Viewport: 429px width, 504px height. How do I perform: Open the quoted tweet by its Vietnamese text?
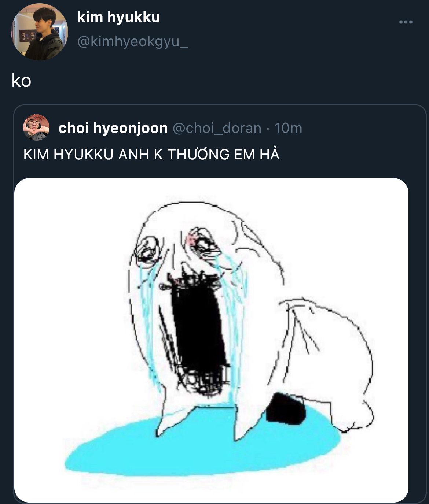(x=151, y=154)
